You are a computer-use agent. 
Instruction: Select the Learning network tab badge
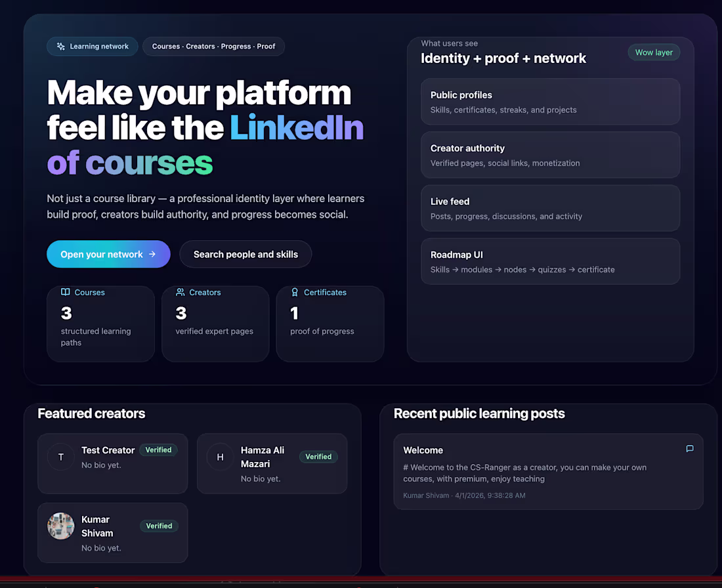[92, 46]
